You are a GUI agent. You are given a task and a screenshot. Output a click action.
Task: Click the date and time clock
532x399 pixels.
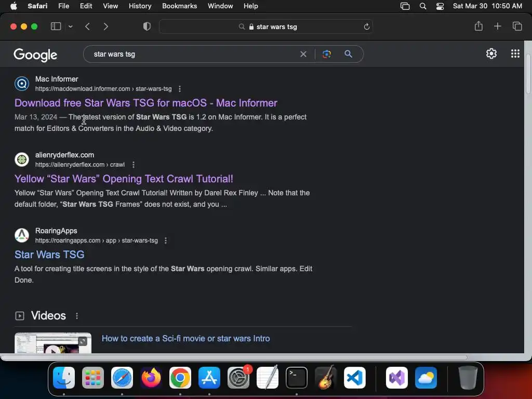(487, 6)
